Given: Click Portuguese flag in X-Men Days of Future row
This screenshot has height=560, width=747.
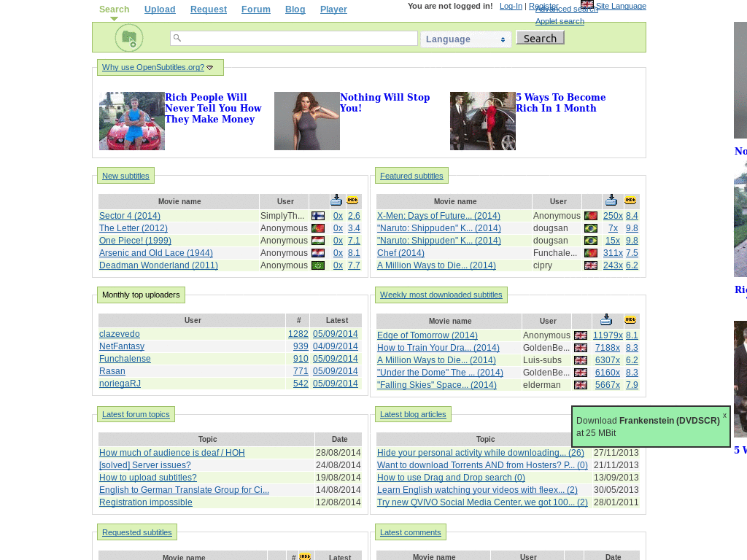Looking at the screenshot, I should tap(591, 216).
